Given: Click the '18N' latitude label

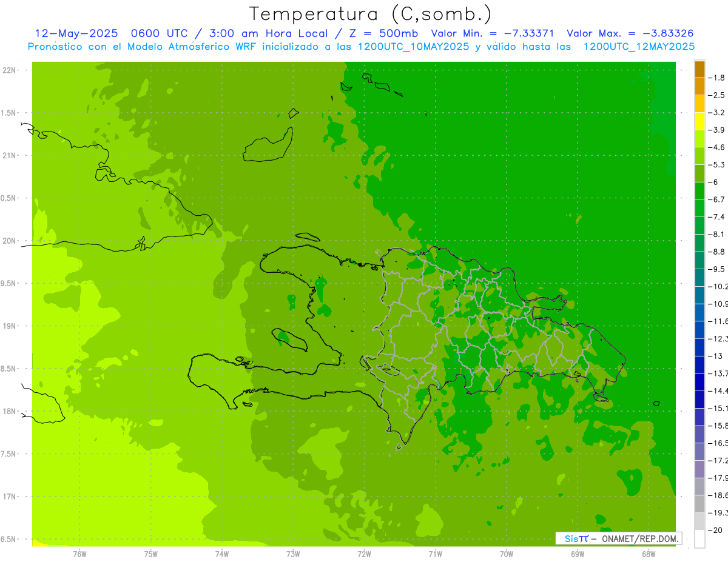Looking at the screenshot, I should 8,411.
